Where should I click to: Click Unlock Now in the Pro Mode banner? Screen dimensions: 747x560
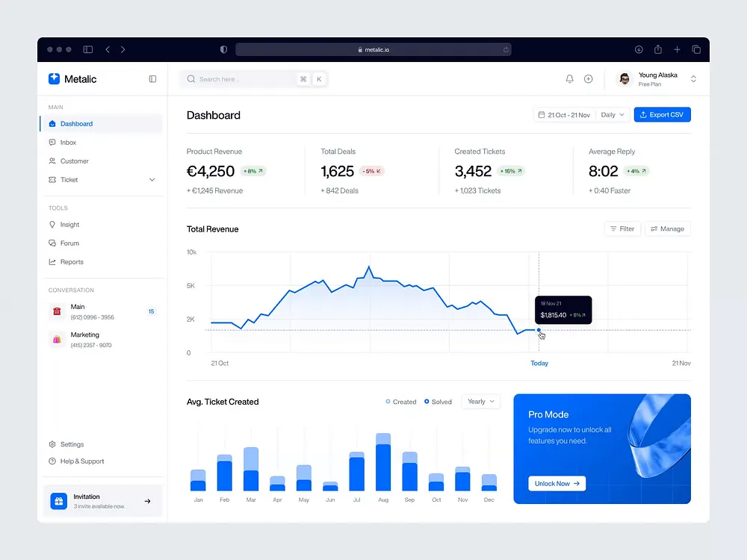(556, 483)
